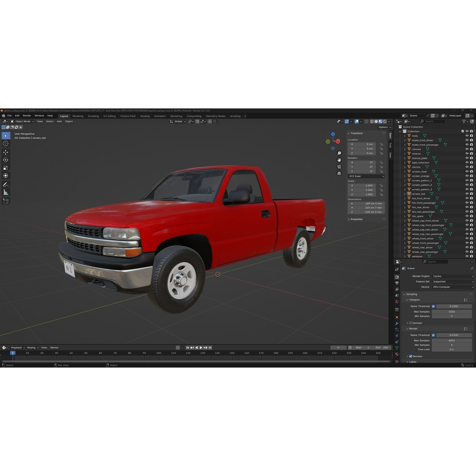This screenshot has height=476, width=476.
Task: Select the Annotate tool
Action: pos(6,185)
